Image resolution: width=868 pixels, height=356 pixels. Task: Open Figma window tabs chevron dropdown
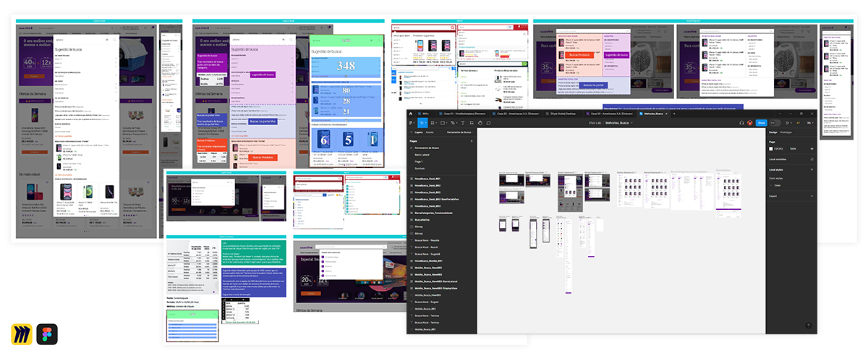(x=780, y=114)
